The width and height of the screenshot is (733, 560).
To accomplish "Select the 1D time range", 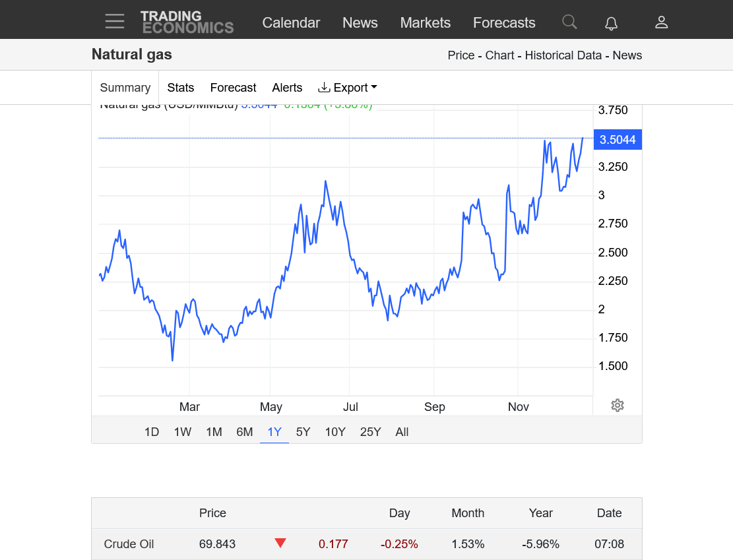I will click(152, 432).
